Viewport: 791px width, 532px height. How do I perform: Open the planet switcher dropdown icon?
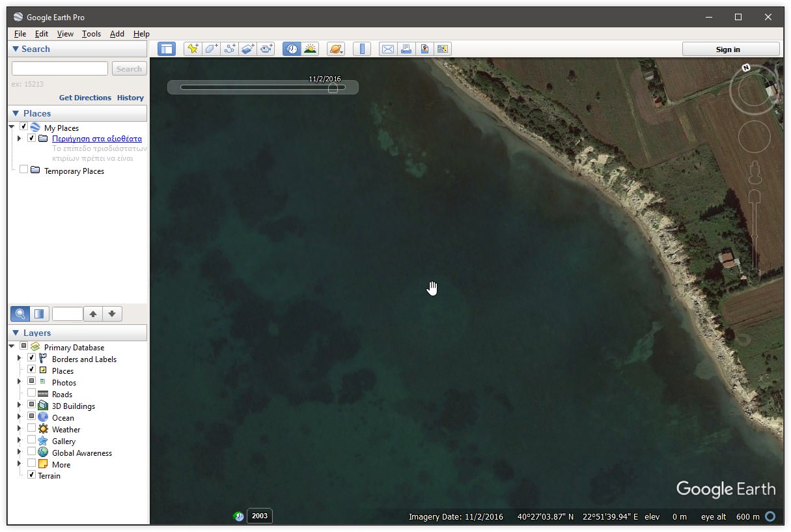point(336,49)
